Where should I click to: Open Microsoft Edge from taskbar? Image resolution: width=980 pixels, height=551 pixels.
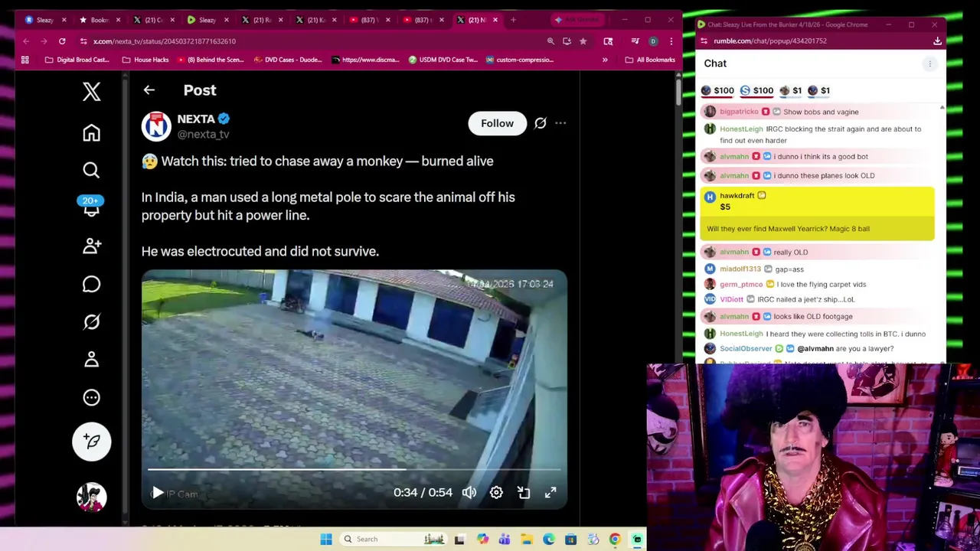click(549, 540)
